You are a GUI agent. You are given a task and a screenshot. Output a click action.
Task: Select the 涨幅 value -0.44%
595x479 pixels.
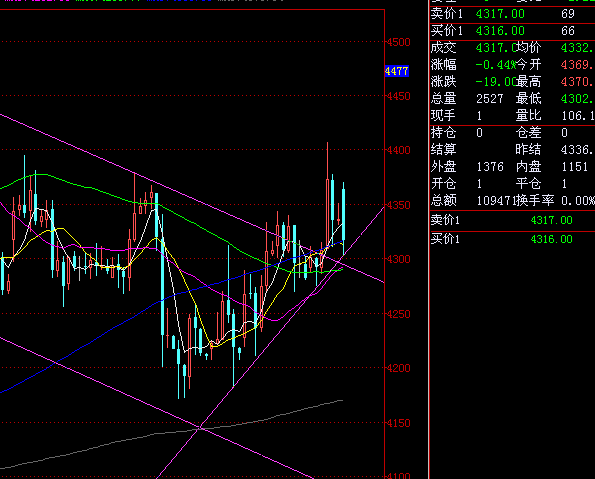(x=496, y=65)
